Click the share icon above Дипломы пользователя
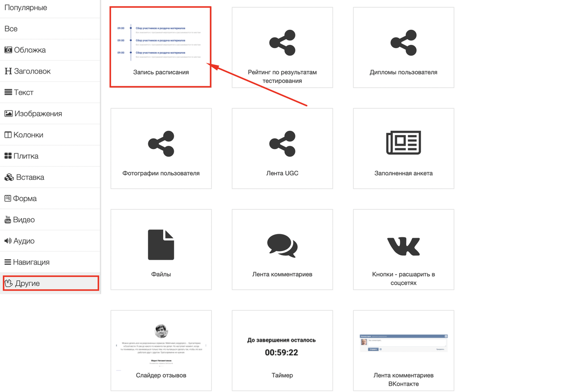This screenshot has height=392, width=577. click(403, 42)
